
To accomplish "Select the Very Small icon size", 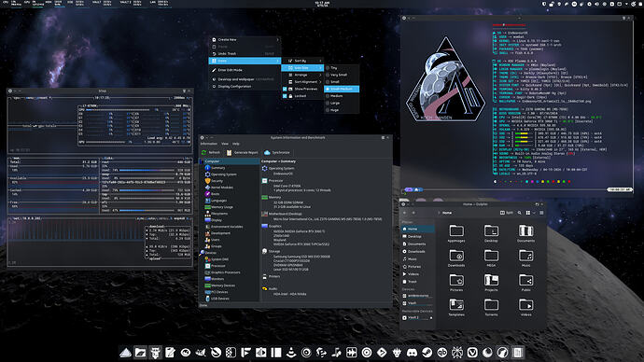I will point(342,75).
